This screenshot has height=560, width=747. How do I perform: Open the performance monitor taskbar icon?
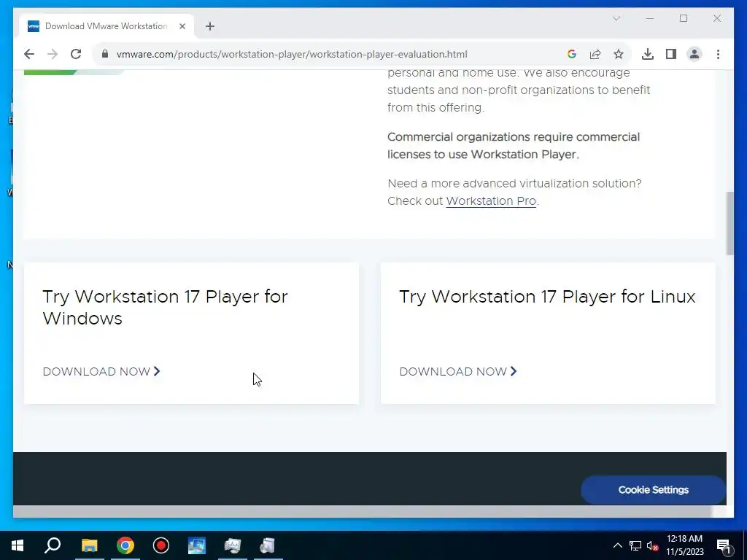[233, 545]
